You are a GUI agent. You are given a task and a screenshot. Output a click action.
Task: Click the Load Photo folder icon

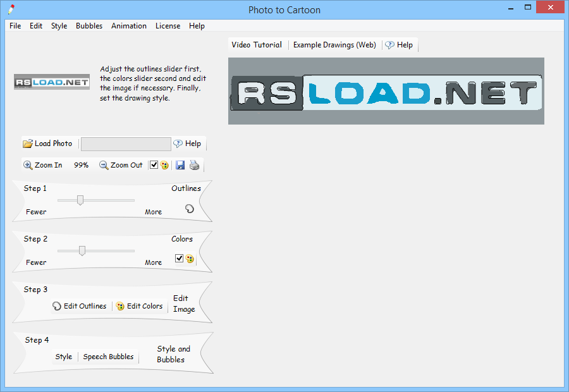tap(28, 144)
